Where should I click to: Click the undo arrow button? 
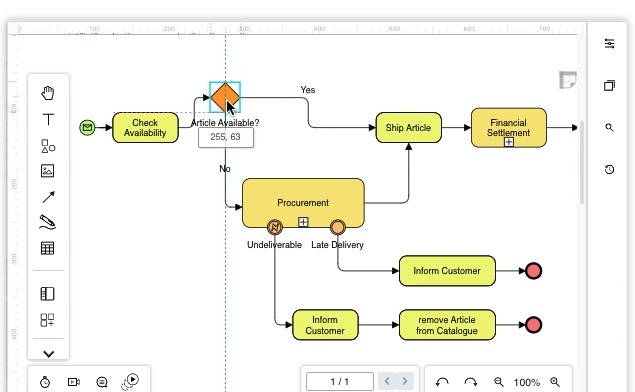442,382
